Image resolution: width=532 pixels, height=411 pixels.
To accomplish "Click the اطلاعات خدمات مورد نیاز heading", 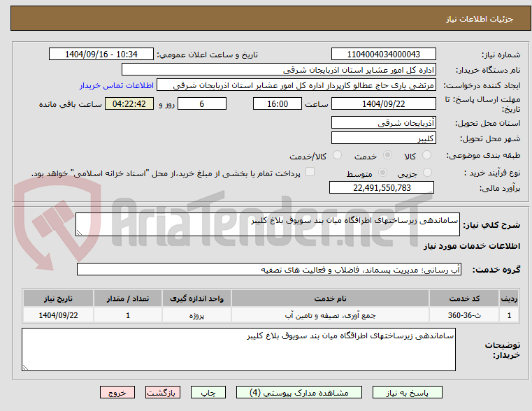I will tap(472, 246).
